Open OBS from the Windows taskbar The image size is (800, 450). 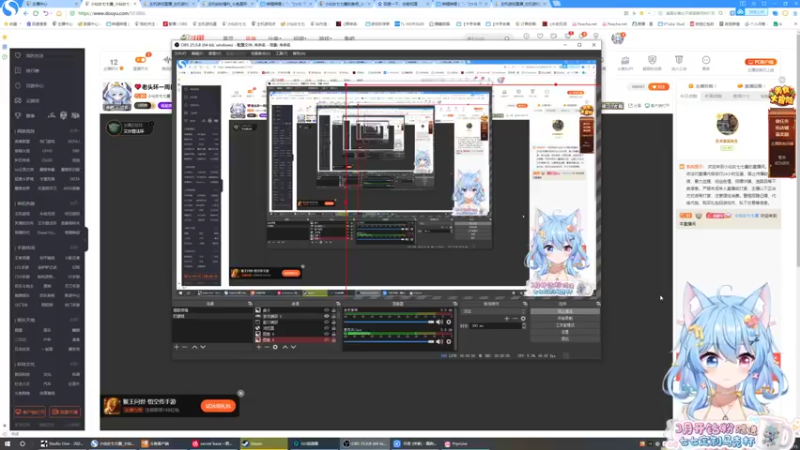click(364, 443)
